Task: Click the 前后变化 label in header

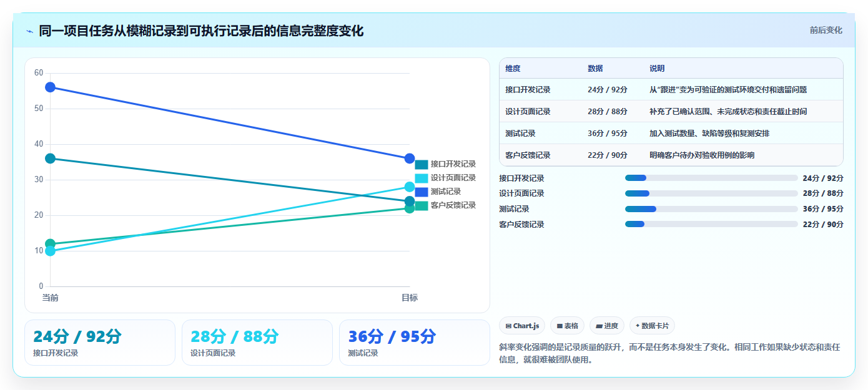Action: [x=826, y=30]
